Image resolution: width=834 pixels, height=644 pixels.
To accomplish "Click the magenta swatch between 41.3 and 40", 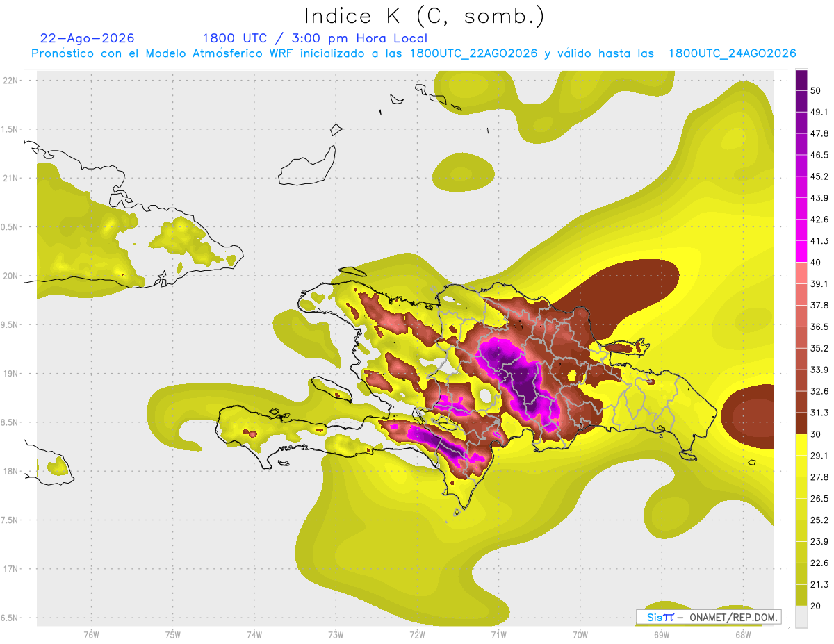I will (x=801, y=251).
